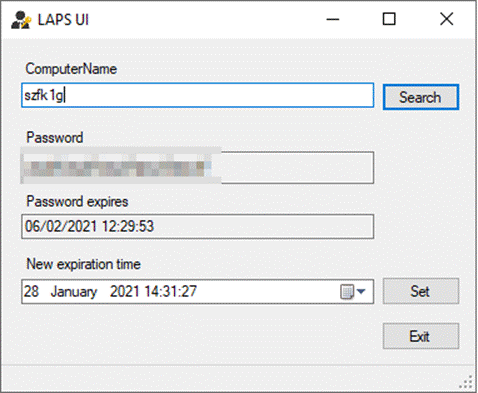The image size is (478, 393).
Task: Click the LAPS UI app icon
Action: (21, 20)
